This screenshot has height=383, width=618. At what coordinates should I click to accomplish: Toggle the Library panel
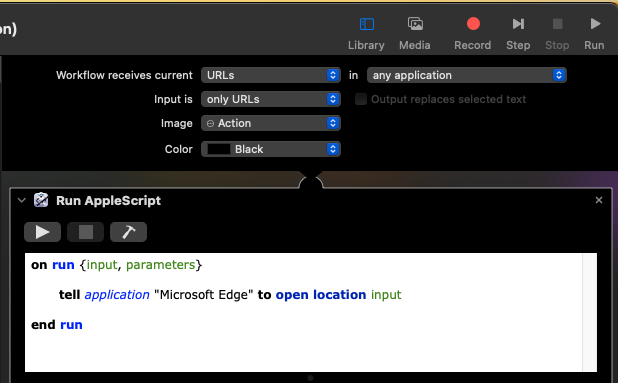coord(366,34)
